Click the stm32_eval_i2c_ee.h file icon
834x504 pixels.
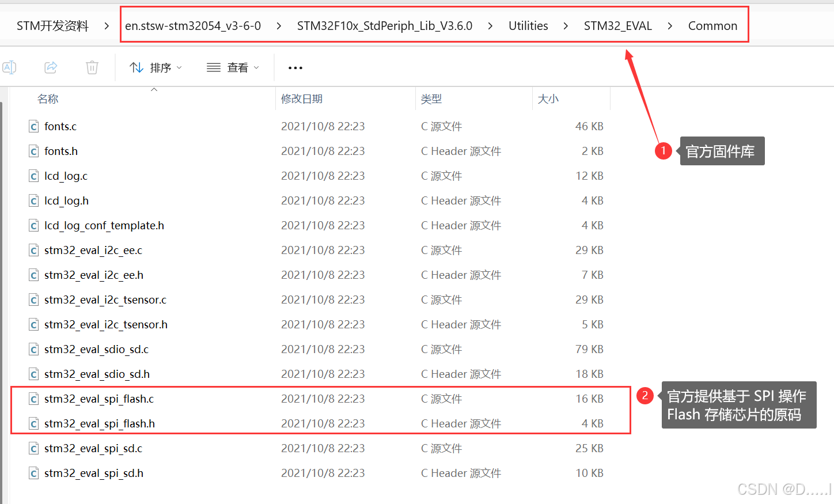coord(34,275)
